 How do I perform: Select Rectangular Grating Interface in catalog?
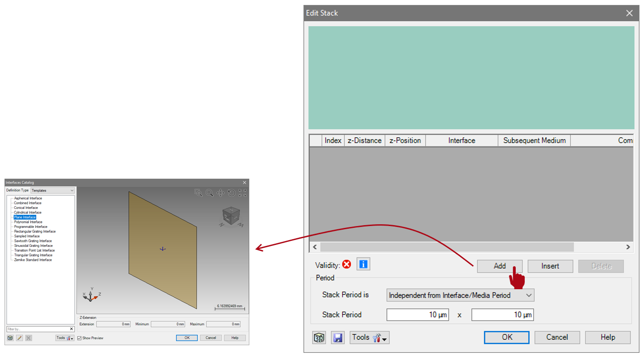(x=35, y=231)
